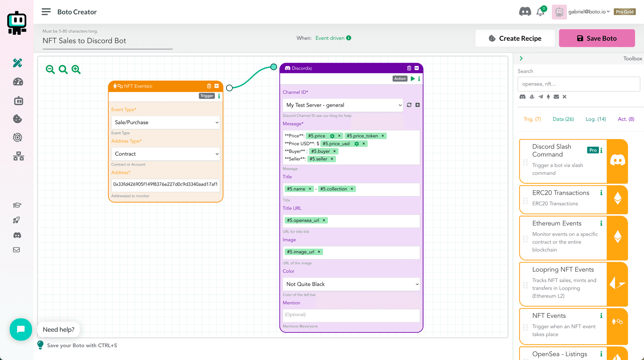Open the rocket sidebar icon
The height and width of the screenshot is (360, 644).
[x=16, y=220]
